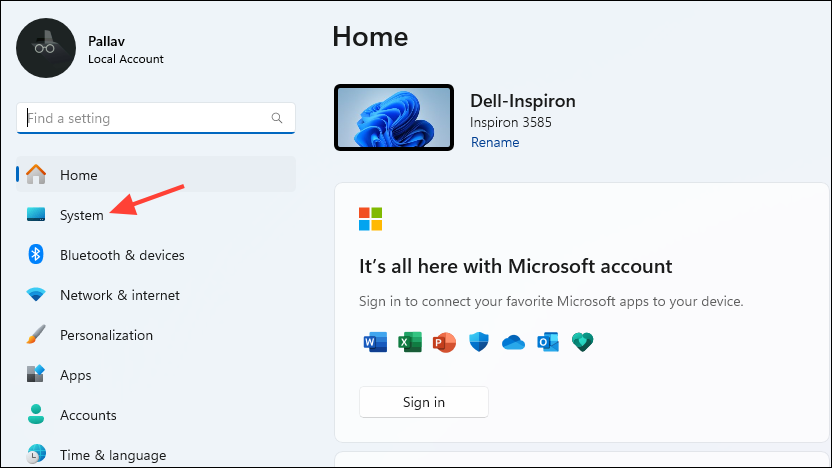Click the Network Wi-Fi icon
This screenshot has width=832, height=468.
pos(36,294)
